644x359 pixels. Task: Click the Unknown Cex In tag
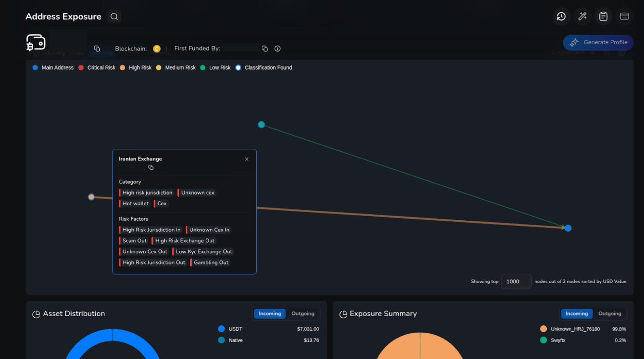point(208,230)
